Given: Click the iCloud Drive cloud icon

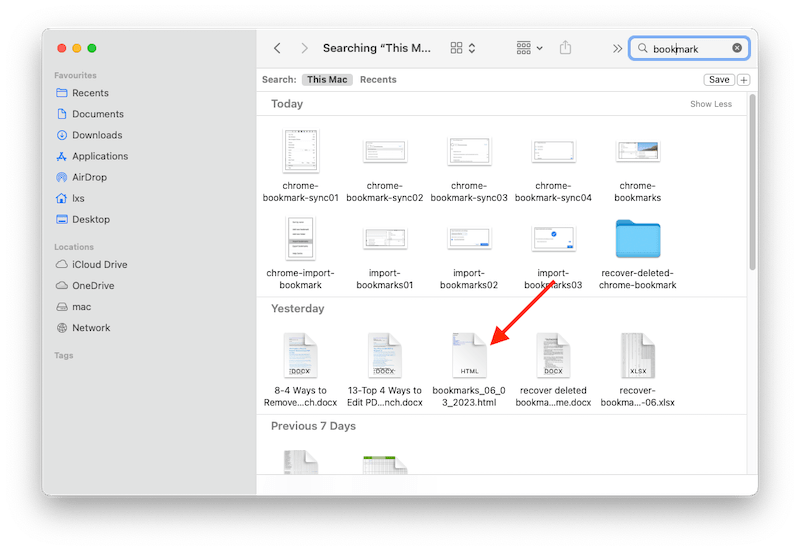Looking at the screenshot, I should (62, 264).
